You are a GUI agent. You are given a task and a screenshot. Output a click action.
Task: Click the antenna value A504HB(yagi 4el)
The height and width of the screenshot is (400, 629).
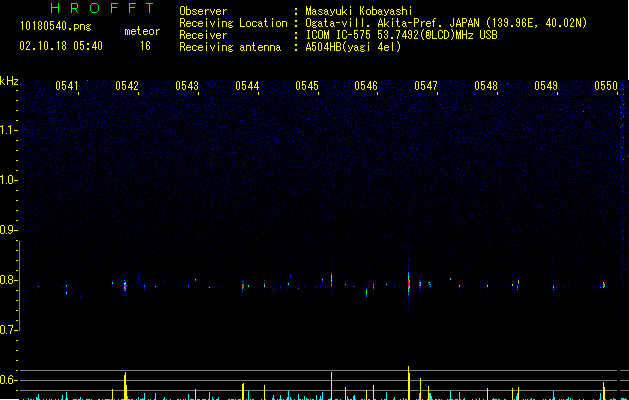point(353,47)
